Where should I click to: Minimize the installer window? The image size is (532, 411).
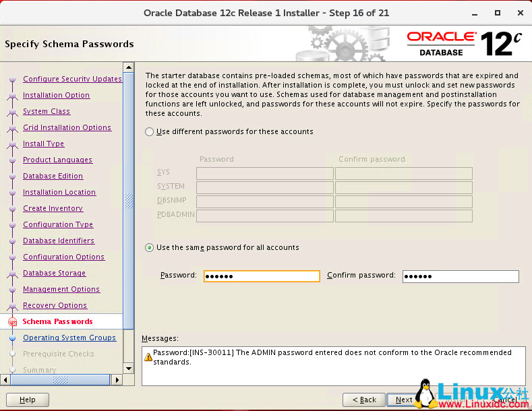click(475, 13)
